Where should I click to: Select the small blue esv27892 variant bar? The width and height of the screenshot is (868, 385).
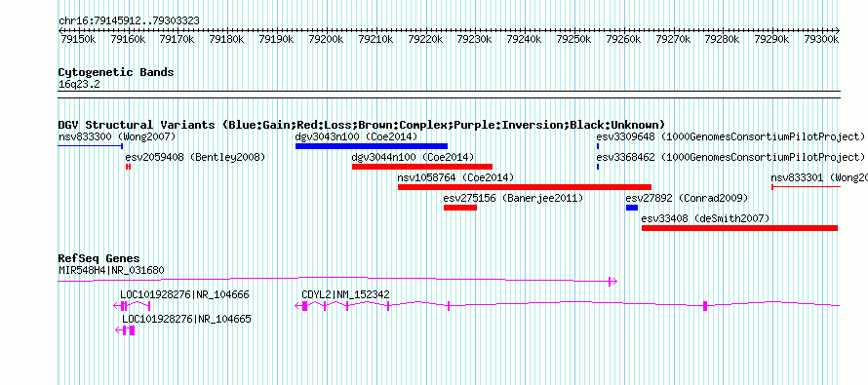(632, 208)
